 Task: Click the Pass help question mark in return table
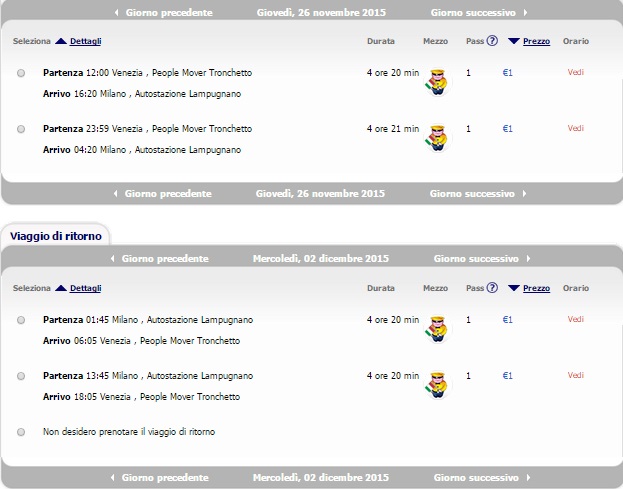(x=491, y=288)
